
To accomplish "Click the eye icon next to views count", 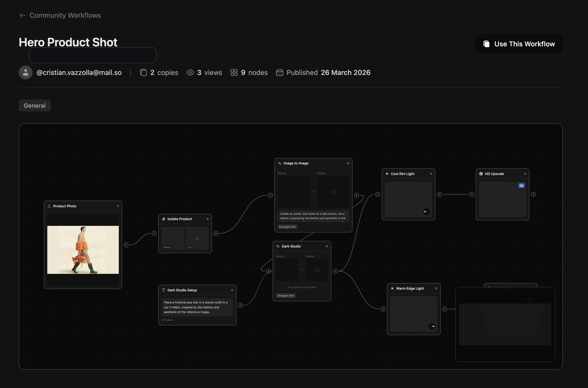I will click(190, 72).
